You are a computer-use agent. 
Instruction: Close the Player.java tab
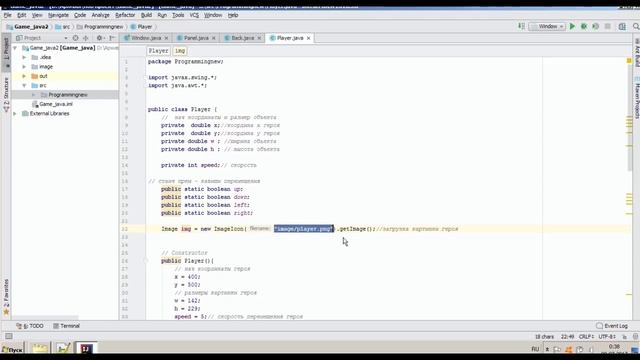[309, 38]
